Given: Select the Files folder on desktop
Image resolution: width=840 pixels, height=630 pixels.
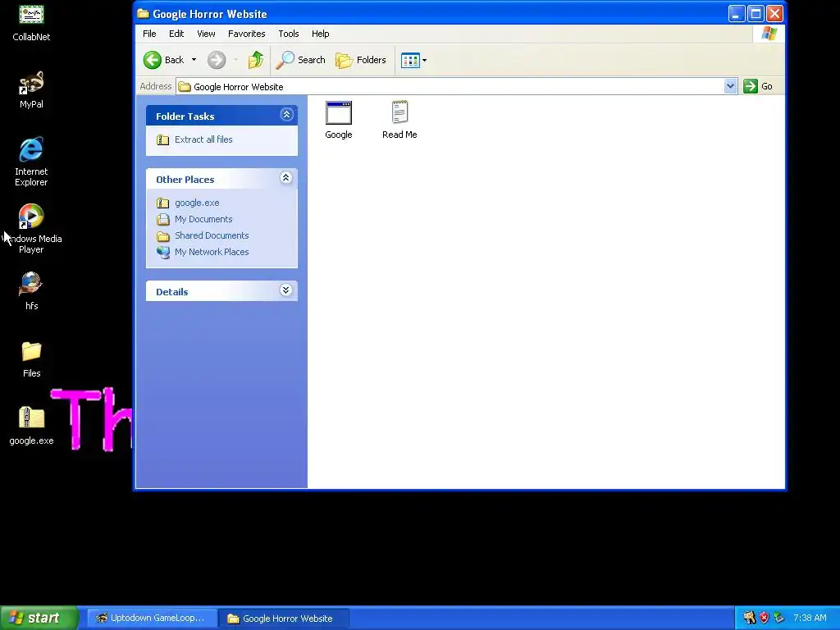Looking at the screenshot, I should point(32,359).
